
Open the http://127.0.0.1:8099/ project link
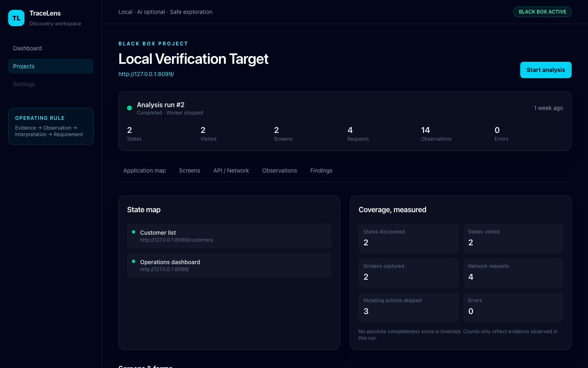point(146,74)
